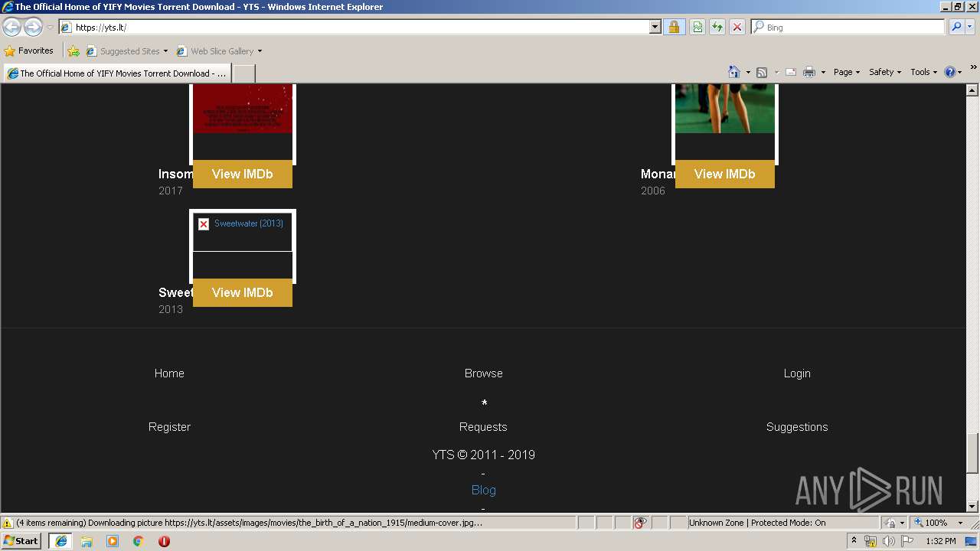Launch Windows Media Player from taskbar
980x551 pixels.
113,541
